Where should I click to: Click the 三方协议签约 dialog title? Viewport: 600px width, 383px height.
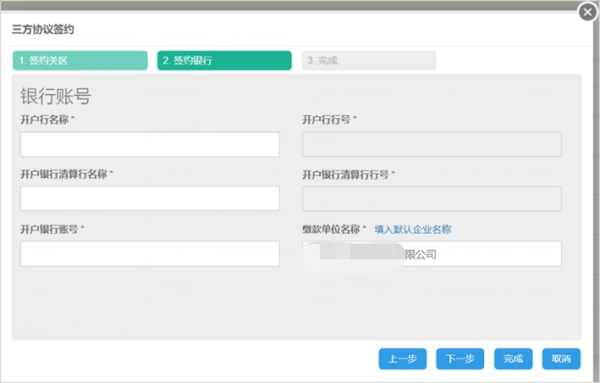[x=43, y=29]
